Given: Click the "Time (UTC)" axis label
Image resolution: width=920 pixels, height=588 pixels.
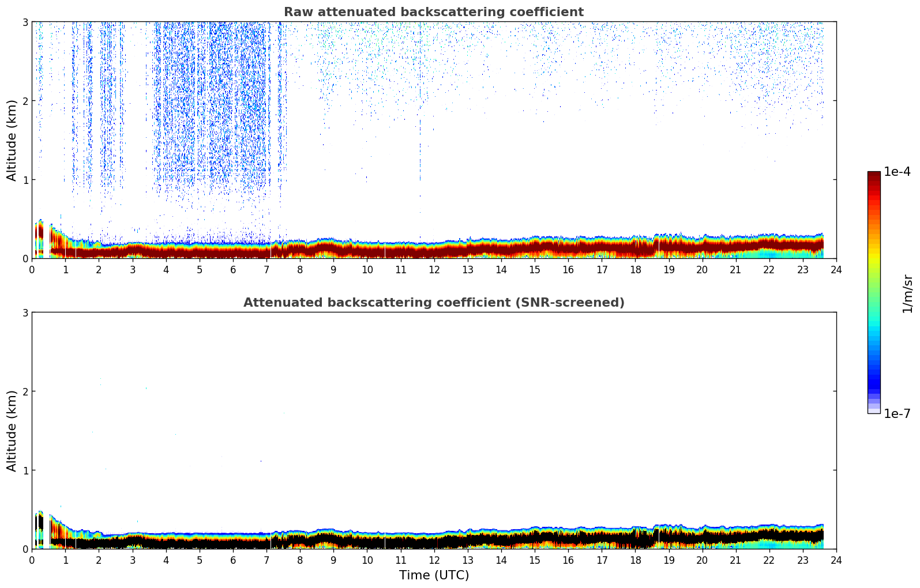Looking at the screenshot, I should [x=434, y=575].
